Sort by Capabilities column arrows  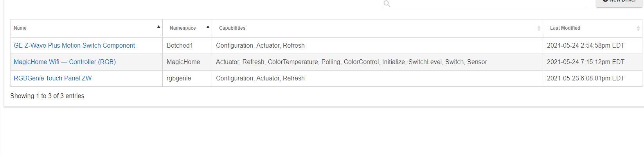tap(539, 28)
